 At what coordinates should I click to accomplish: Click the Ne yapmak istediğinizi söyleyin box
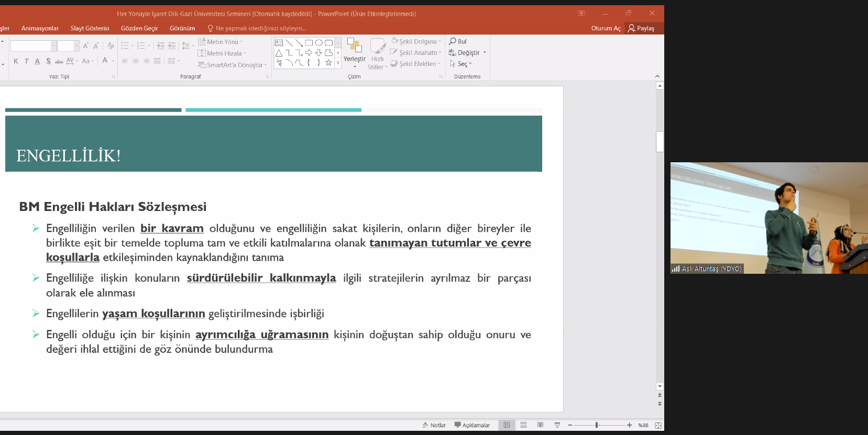(x=260, y=28)
